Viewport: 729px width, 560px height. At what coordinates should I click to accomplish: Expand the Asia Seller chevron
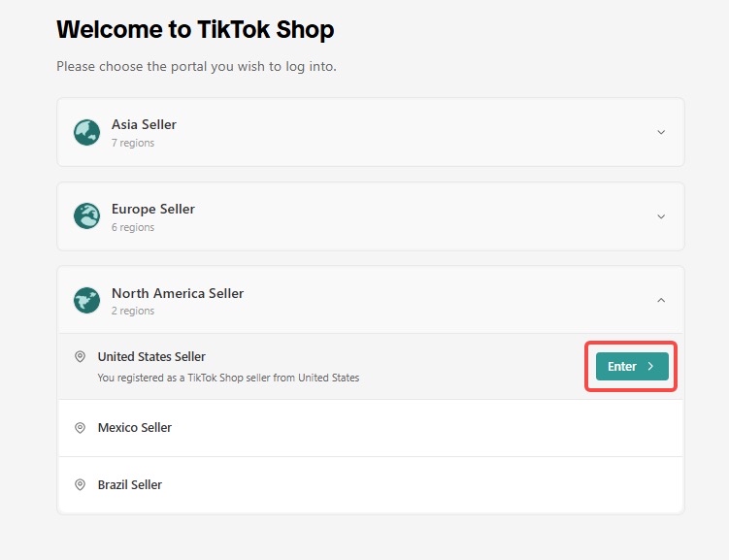(661, 132)
